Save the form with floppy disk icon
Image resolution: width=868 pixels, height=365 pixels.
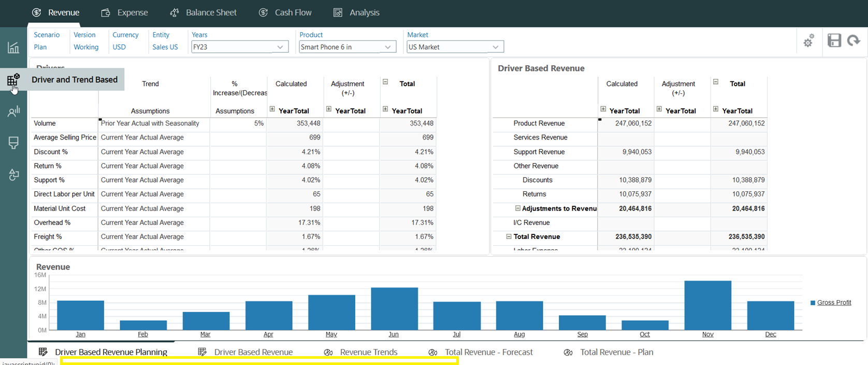point(834,40)
